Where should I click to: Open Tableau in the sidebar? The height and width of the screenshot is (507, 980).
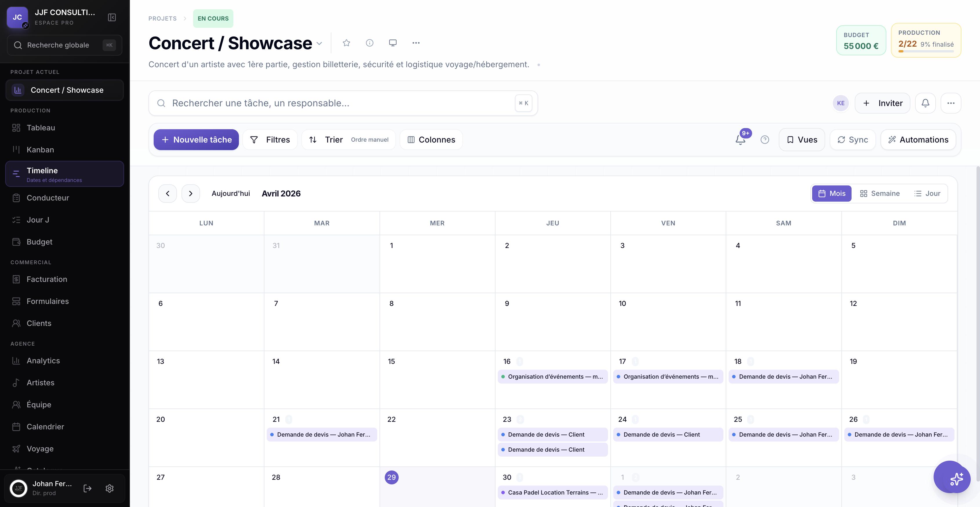coord(65,128)
